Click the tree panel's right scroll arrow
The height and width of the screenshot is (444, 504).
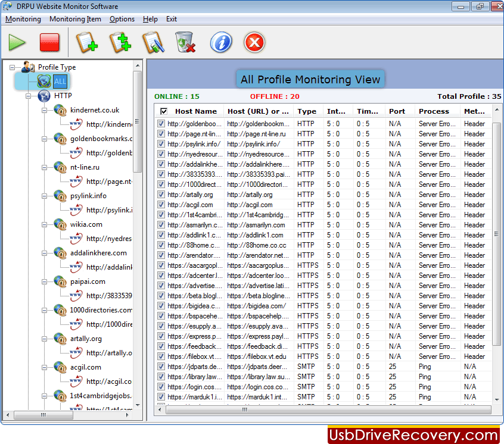click(127, 415)
